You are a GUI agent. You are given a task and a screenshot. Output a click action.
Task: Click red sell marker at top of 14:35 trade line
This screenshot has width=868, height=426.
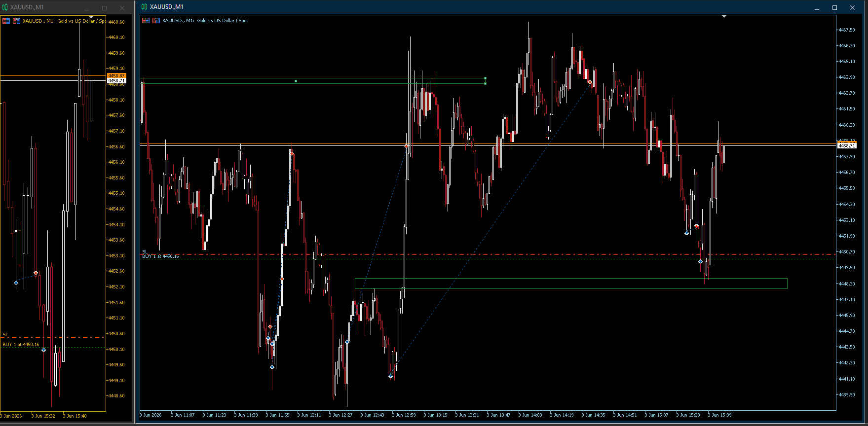[590, 82]
